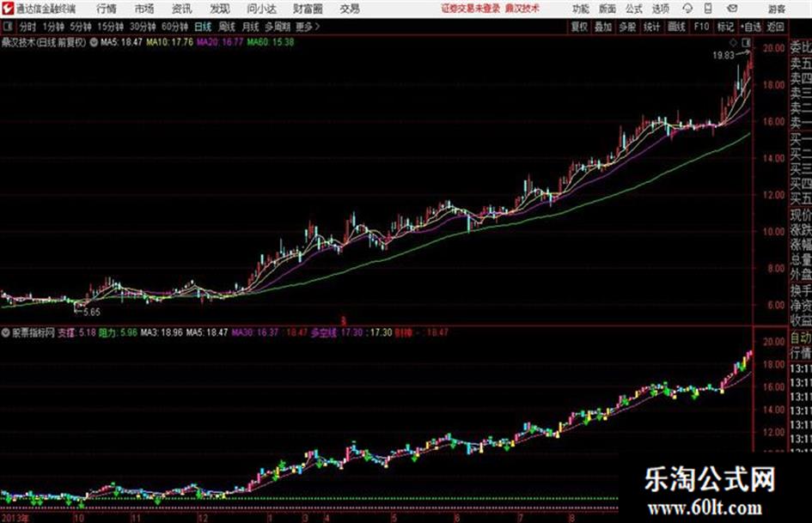Click the 支撑: 5.18 indicator value
Image resolution: width=812 pixels, height=523 pixels.
tap(76, 332)
